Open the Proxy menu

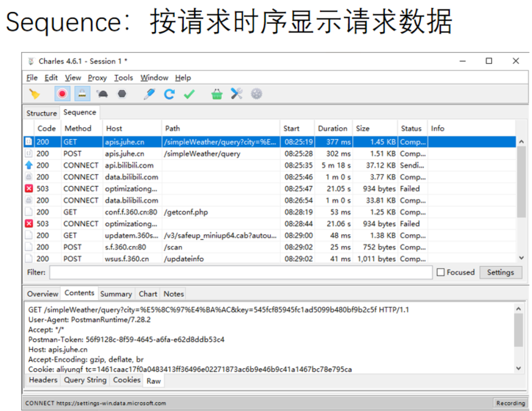pyautogui.click(x=97, y=77)
